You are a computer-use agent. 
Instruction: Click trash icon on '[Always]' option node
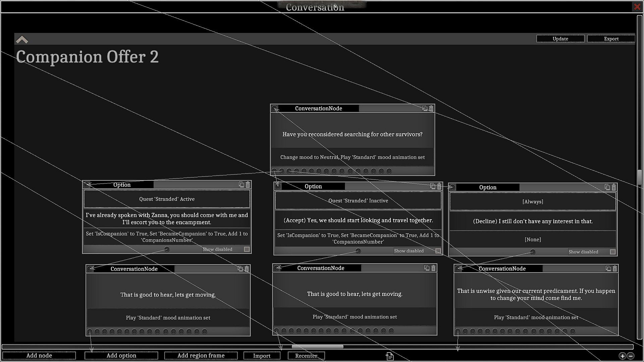click(x=614, y=187)
